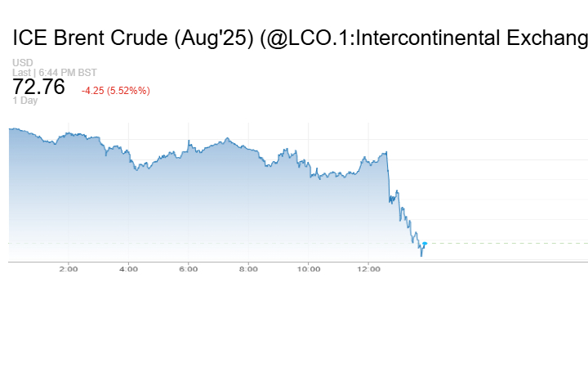The height and width of the screenshot is (368, 588).
Task: Click the 2:00 time axis label
Action: click(x=69, y=269)
